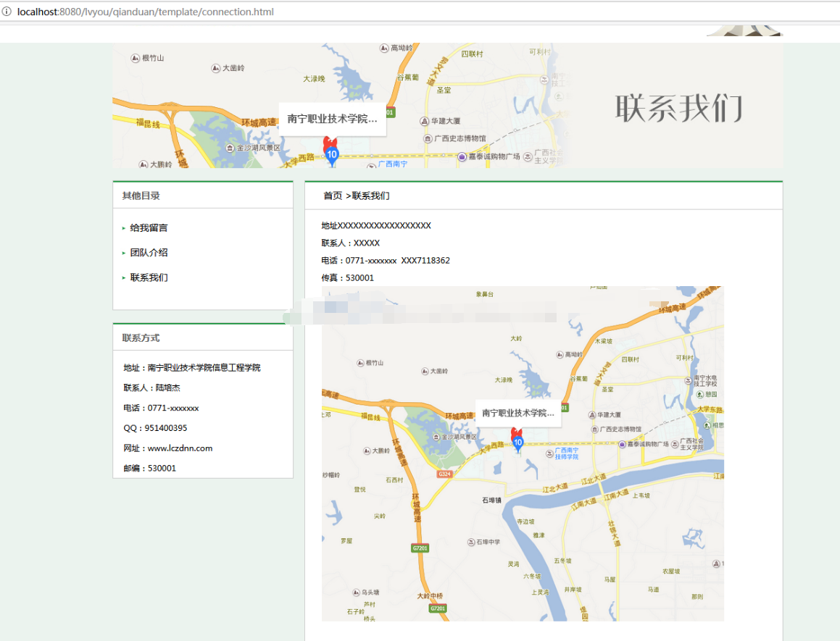Click the 高坳岭 icon on banner map

point(384,49)
